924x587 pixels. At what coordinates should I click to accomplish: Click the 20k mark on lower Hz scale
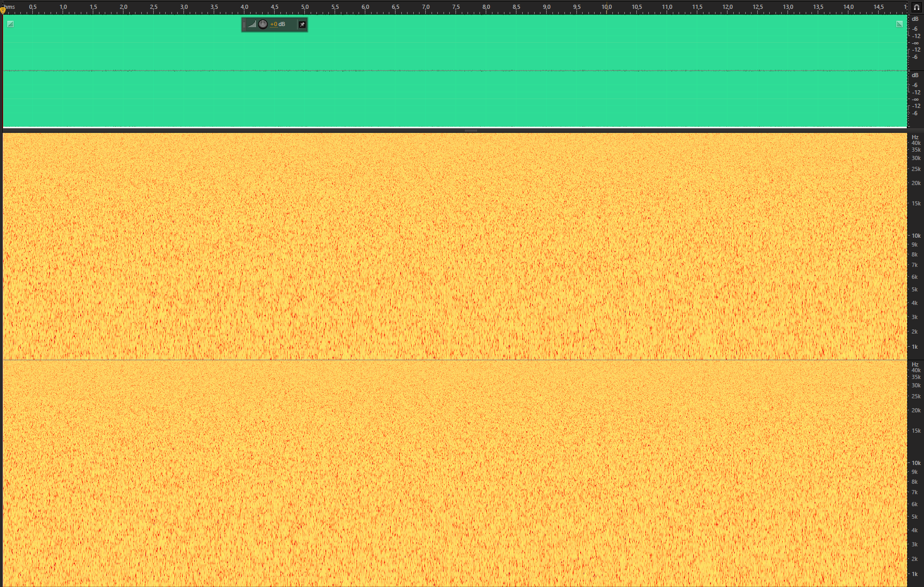(916, 410)
